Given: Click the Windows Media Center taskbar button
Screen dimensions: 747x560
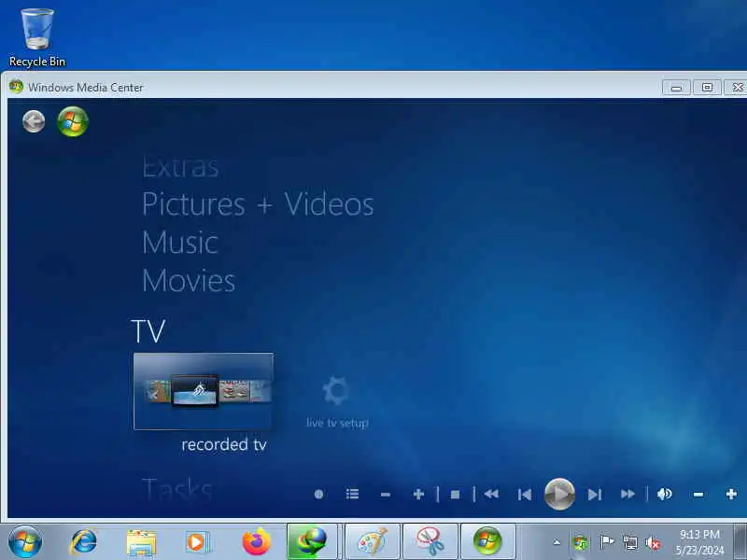Looking at the screenshot, I should (x=487, y=542).
